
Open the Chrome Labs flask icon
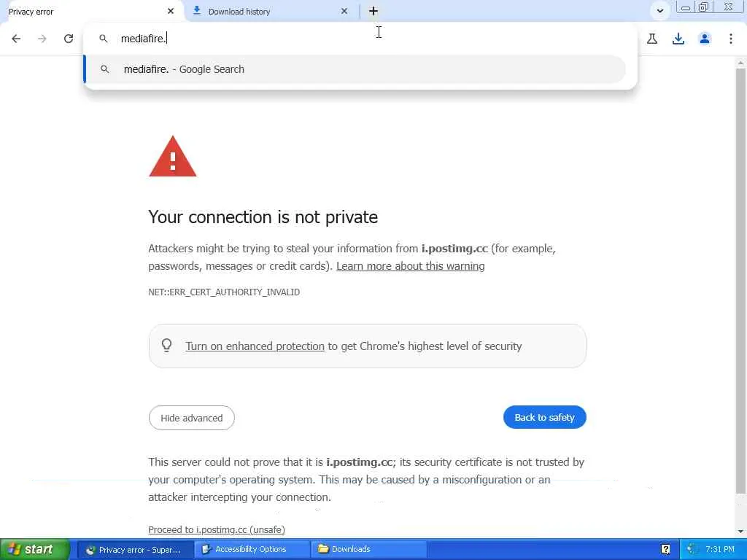652,39
